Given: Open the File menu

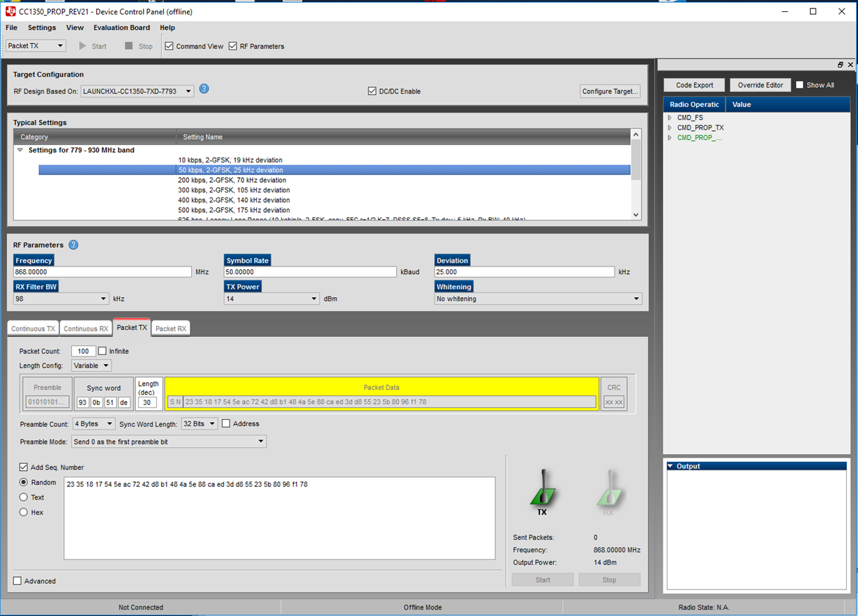Looking at the screenshot, I should (12, 28).
